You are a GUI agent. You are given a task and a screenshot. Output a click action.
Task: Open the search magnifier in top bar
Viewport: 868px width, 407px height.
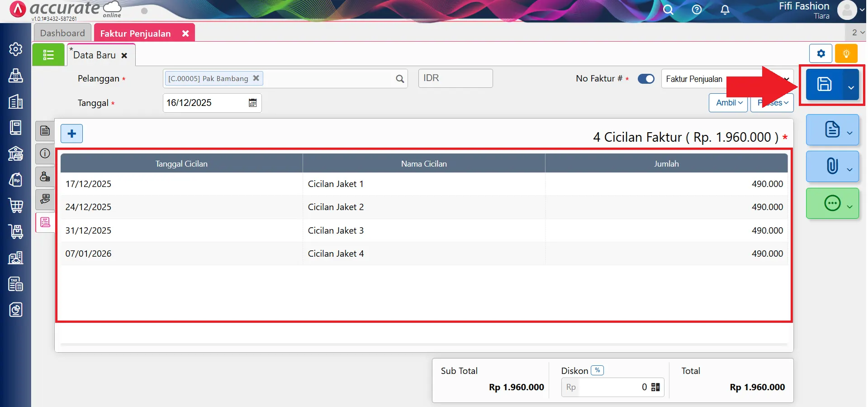click(x=668, y=10)
